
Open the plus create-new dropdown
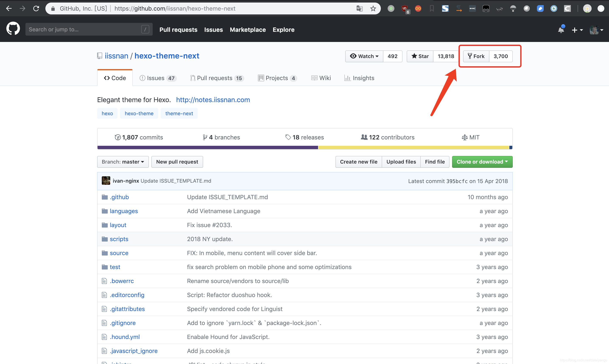click(x=577, y=30)
